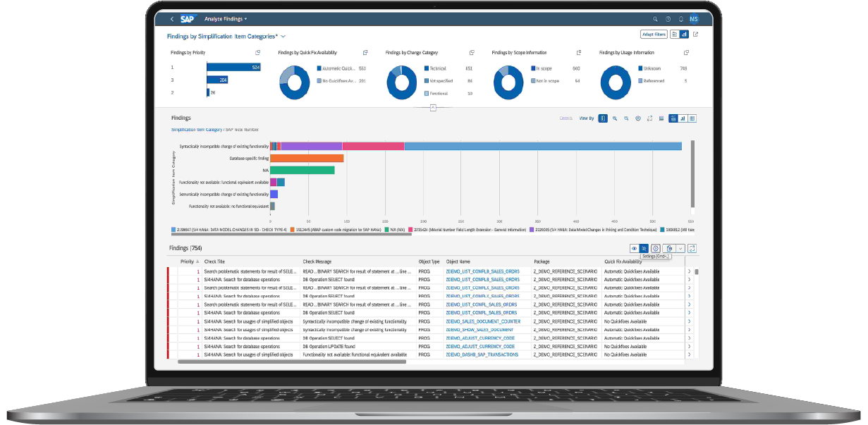
Task: Toggle the chart legend in Findings toolbar
Action: [x=661, y=118]
